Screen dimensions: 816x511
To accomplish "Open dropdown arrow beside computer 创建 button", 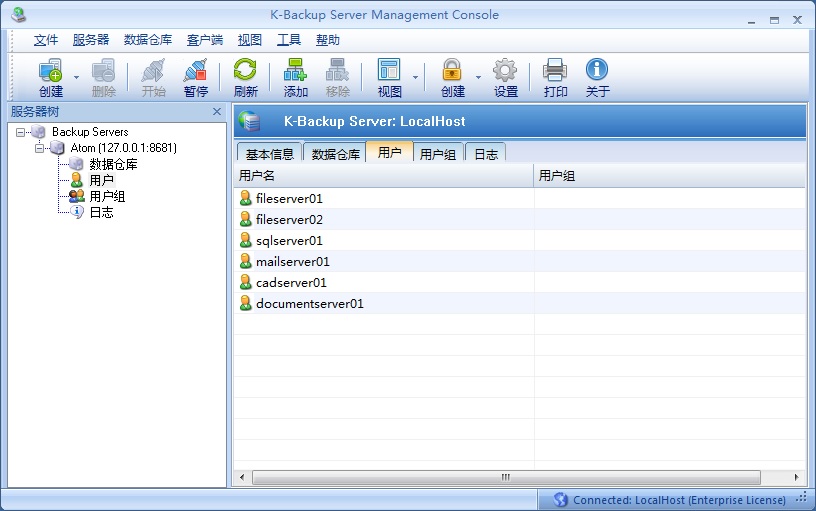I will click(76, 77).
